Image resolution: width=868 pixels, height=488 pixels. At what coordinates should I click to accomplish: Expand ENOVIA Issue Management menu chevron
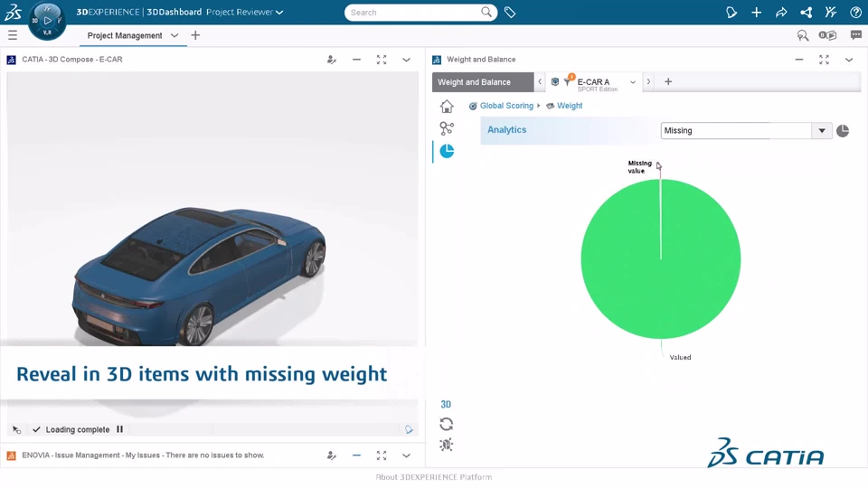(406, 455)
